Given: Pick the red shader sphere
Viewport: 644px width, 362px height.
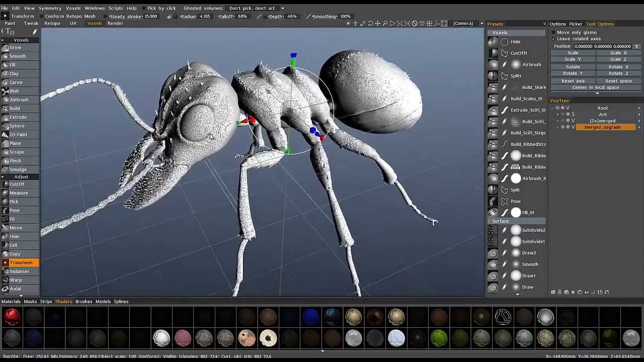Looking at the screenshot, I should pos(12,316).
